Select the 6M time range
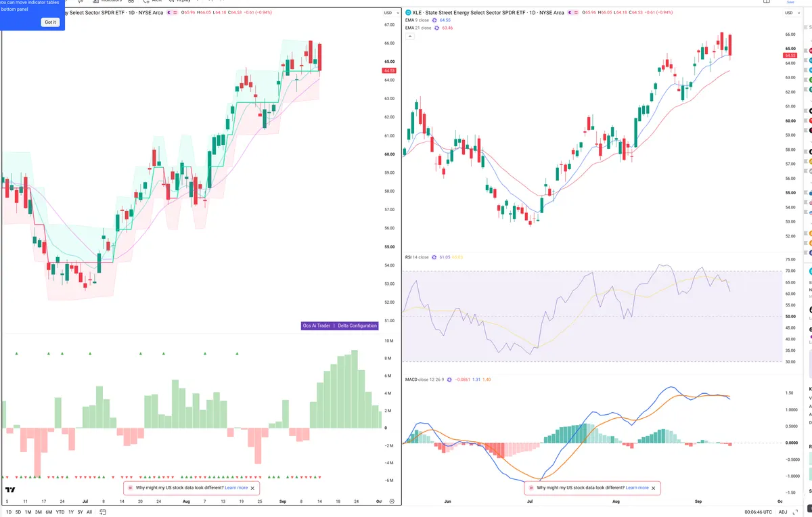 49,512
